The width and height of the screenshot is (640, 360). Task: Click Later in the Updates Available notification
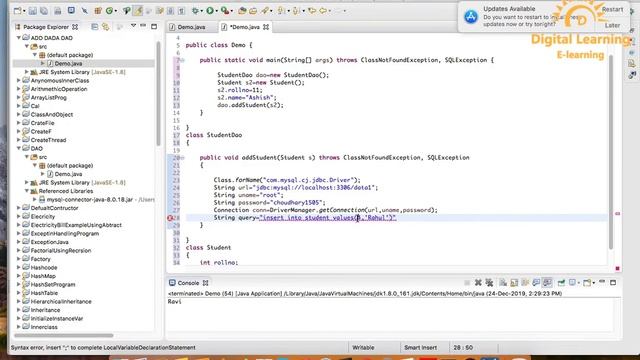612,25
